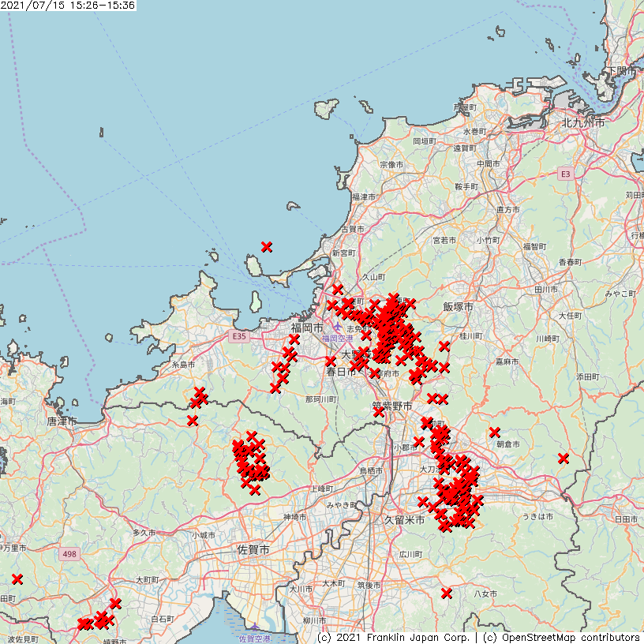Click the 香春町 town label
The height and width of the screenshot is (644, 644).
point(571,262)
